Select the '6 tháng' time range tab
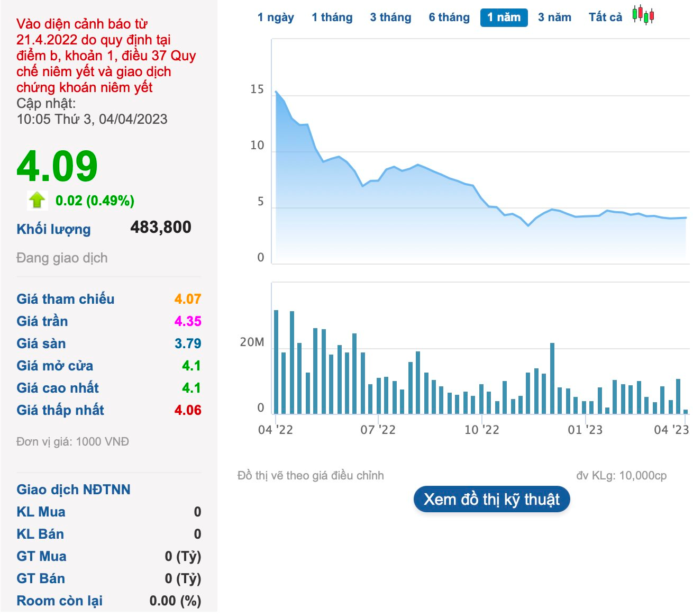 click(449, 17)
